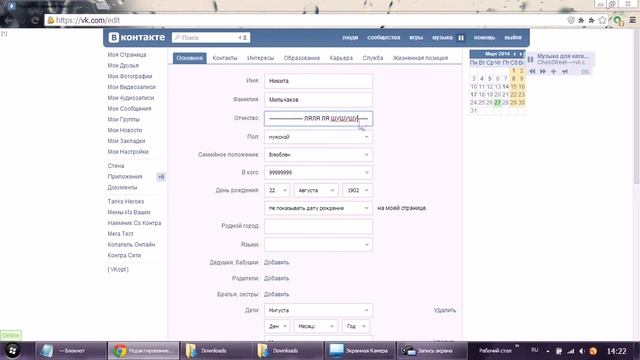Open Языки languages dropdown
Image resolution: width=640 pixels, height=360 pixels.
[x=318, y=244]
